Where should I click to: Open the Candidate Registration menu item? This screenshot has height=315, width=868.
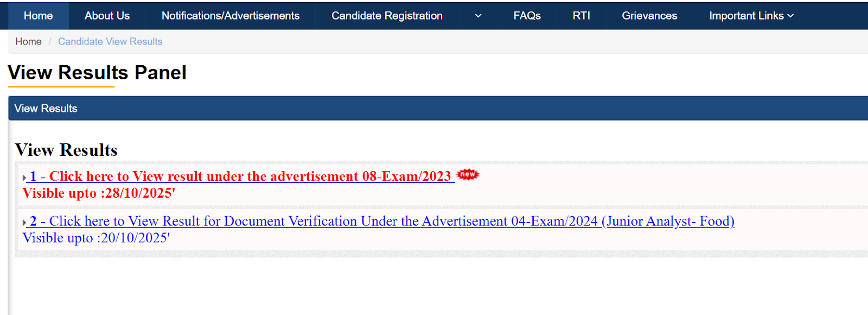pos(387,16)
